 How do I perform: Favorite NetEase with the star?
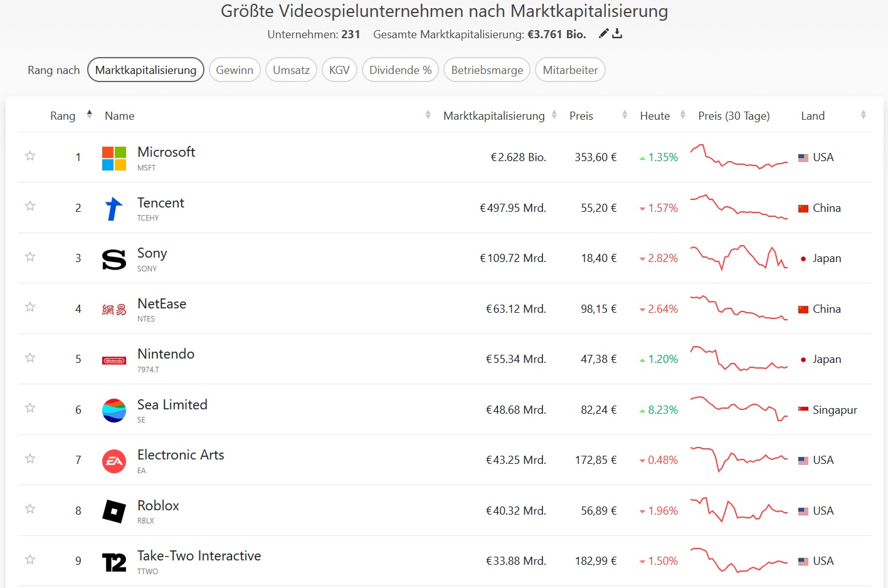point(30,307)
